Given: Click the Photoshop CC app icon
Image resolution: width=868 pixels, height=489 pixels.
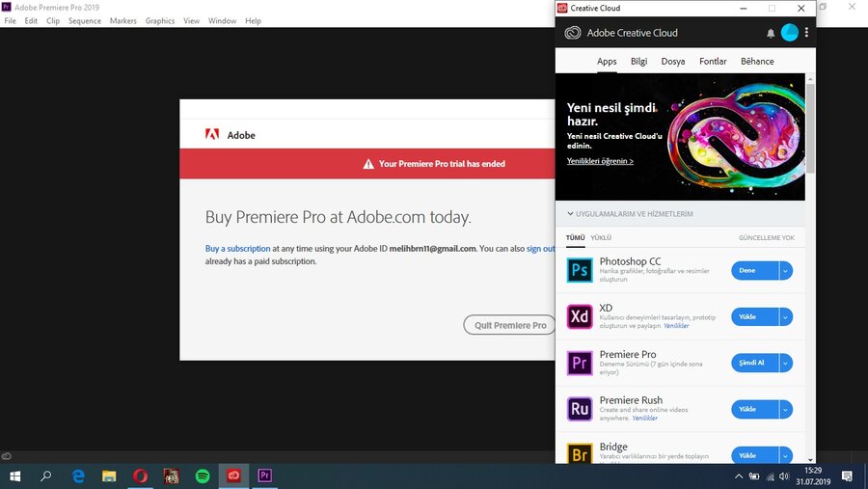Looking at the screenshot, I should click(x=580, y=270).
